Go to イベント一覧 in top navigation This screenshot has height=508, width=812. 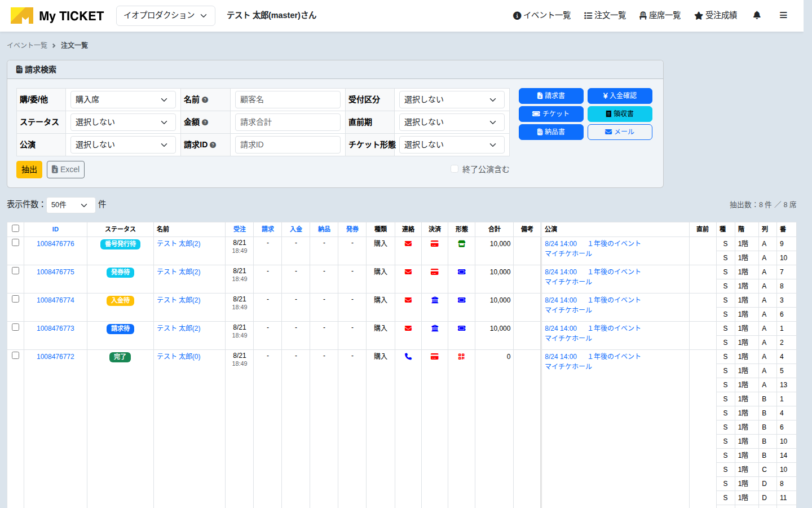(x=542, y=15)
